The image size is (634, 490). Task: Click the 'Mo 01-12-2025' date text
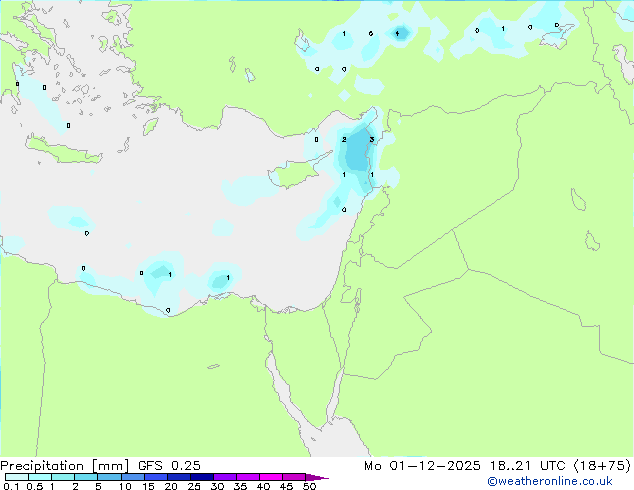[x=422, y=466]
